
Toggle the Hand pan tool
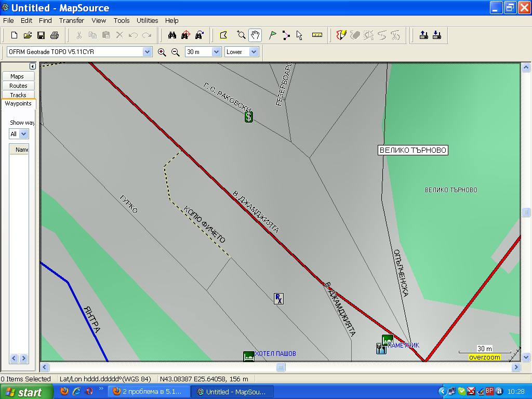pos(255,35)
